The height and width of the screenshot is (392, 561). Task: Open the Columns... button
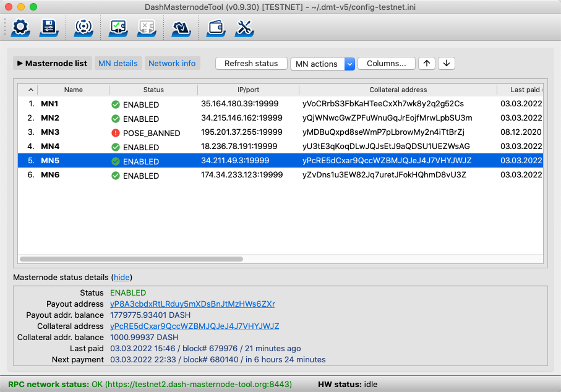click(387, 63)
